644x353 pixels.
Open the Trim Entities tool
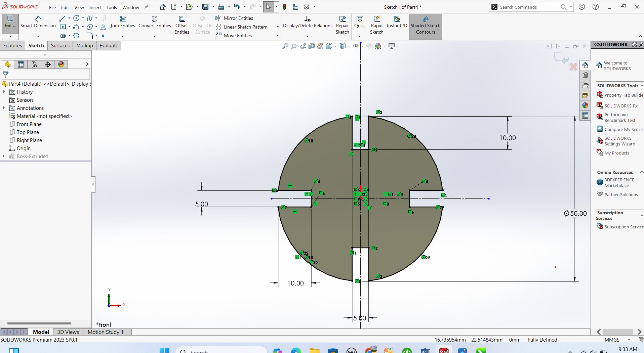(x=123, y=22)
